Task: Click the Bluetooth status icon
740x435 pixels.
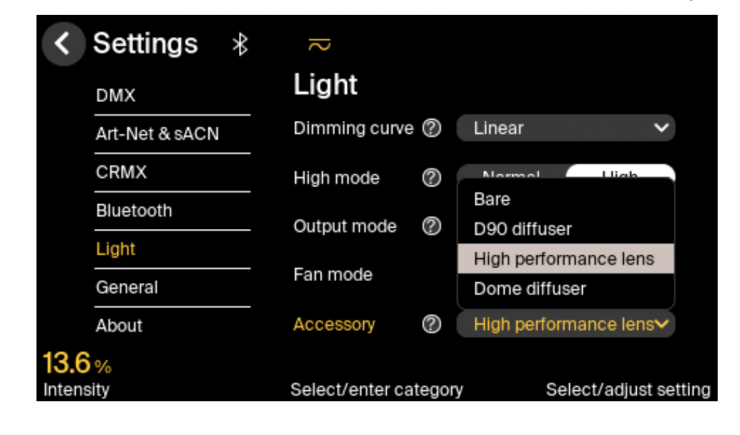Action: [x=240, y=44]
